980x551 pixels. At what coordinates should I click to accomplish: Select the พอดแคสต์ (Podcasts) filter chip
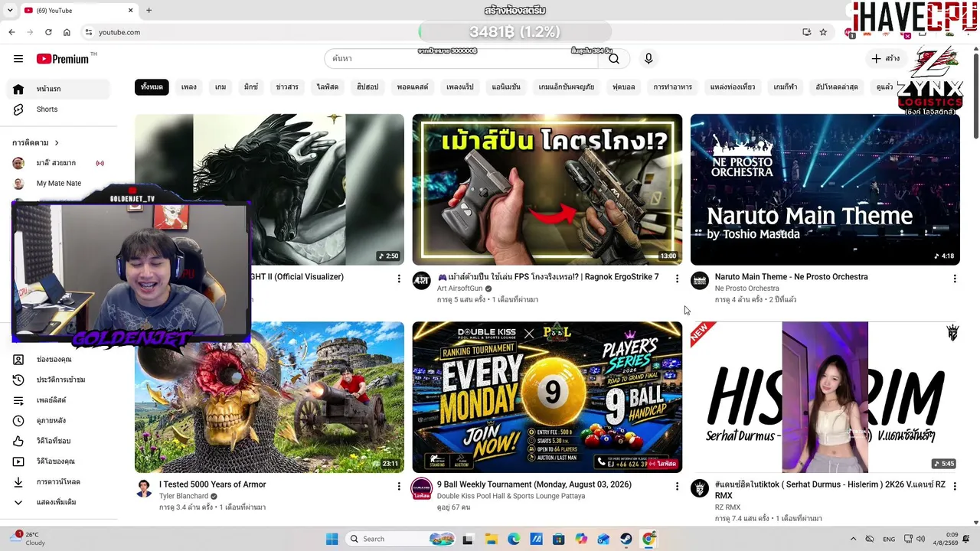413,86
